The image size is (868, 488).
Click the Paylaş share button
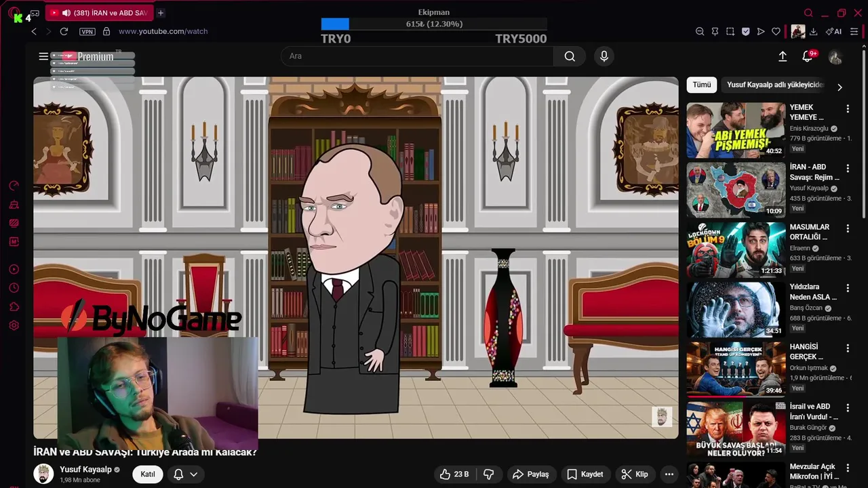tap(530, 474)
